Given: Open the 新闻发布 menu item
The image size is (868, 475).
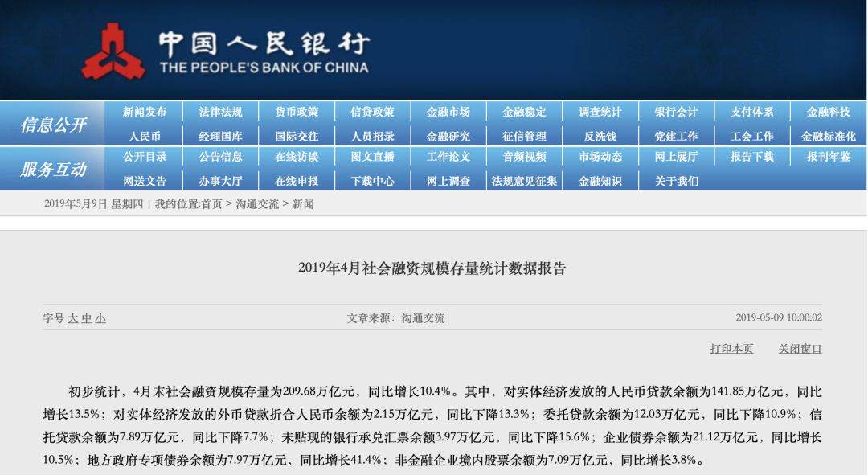Looking at the screenshot, I should point(145,112).
